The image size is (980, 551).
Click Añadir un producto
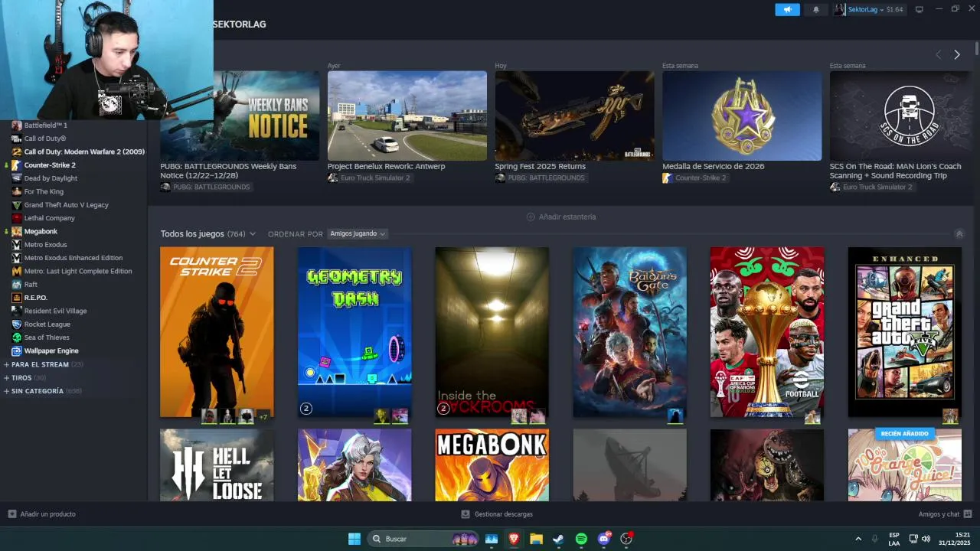(x=42, y=514)
